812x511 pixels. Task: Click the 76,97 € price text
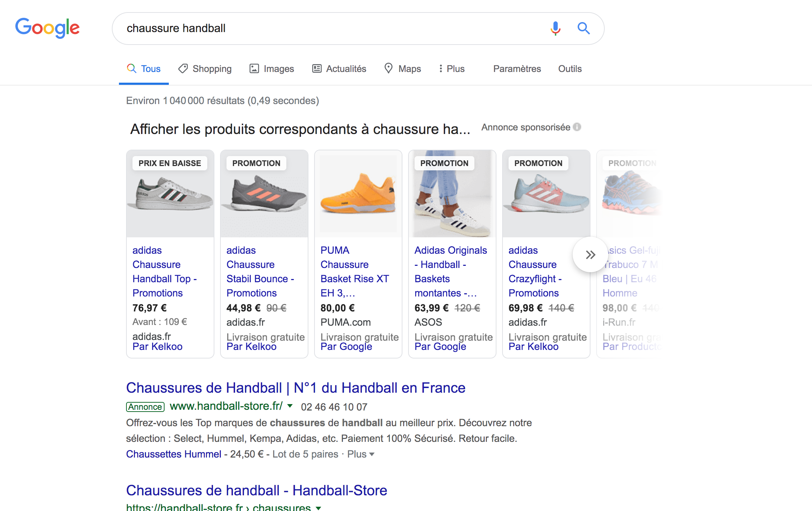pos(150,308)
